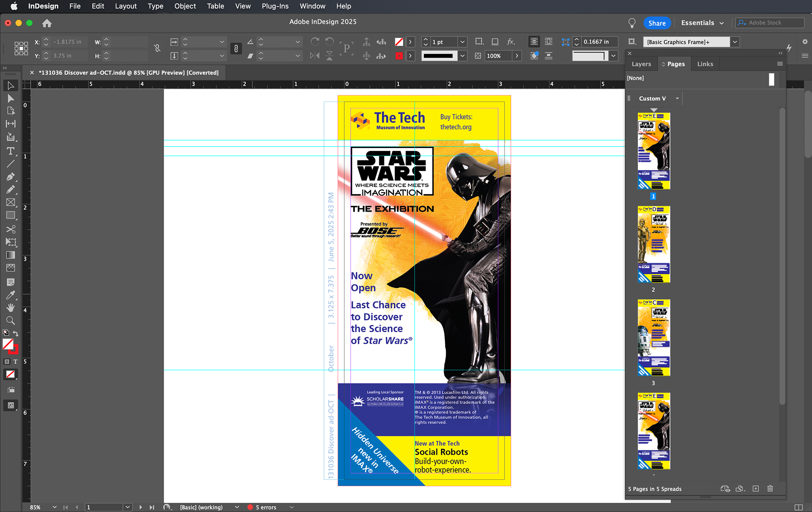The image size is (812, 512).
Task: Close document tab 131036 Discover ad-OCT.indd
Action: click(32, 73)
